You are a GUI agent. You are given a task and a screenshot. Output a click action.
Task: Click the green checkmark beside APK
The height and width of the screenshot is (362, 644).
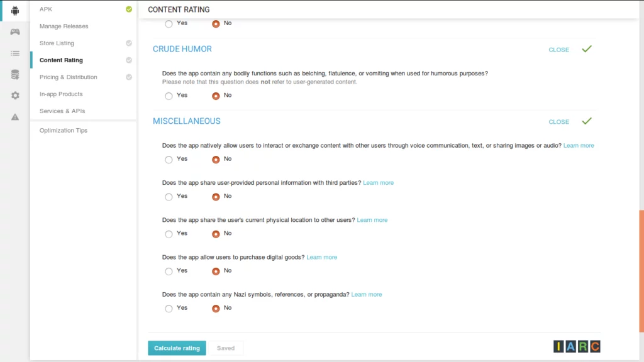click(x=128, y=9)
